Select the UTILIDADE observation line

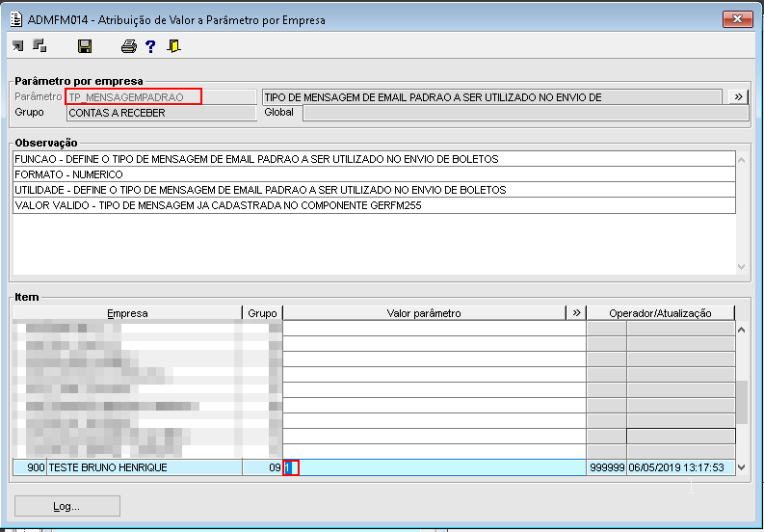click(x=374, y=190)
